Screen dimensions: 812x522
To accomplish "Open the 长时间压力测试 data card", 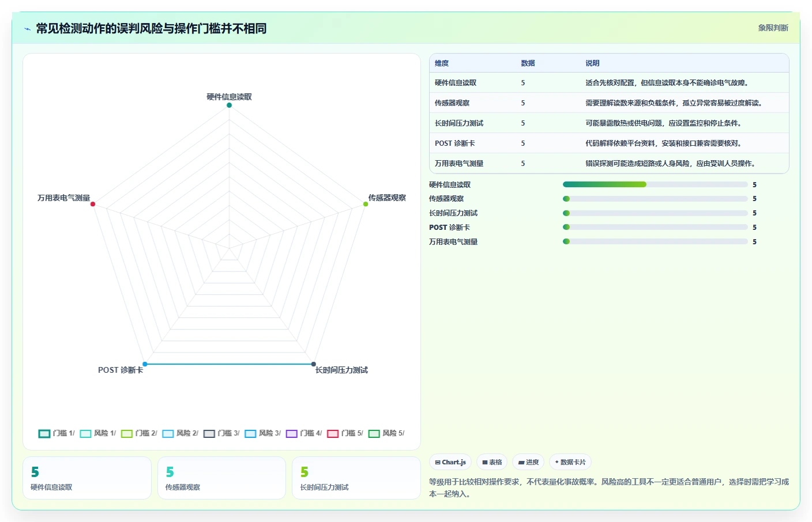I will [x=356, y=478].
